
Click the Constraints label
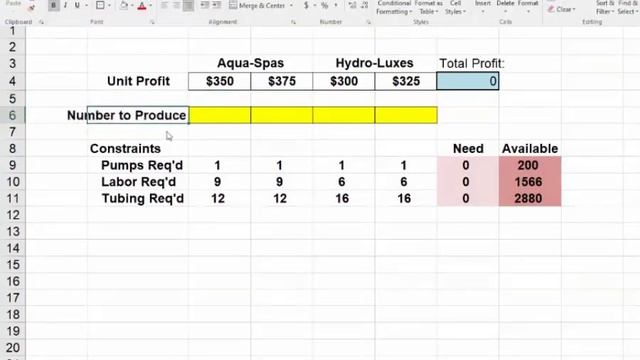pyautogui.click(x=125, y=149)
